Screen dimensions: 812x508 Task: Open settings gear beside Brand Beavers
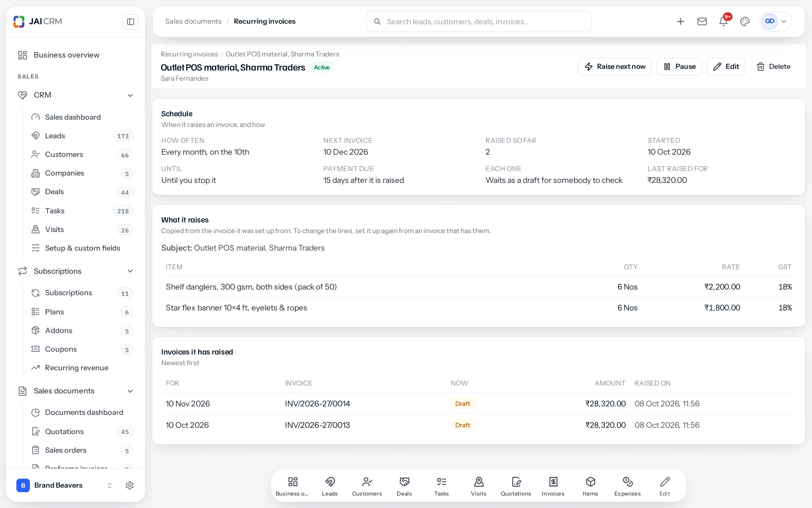(129, 485)
